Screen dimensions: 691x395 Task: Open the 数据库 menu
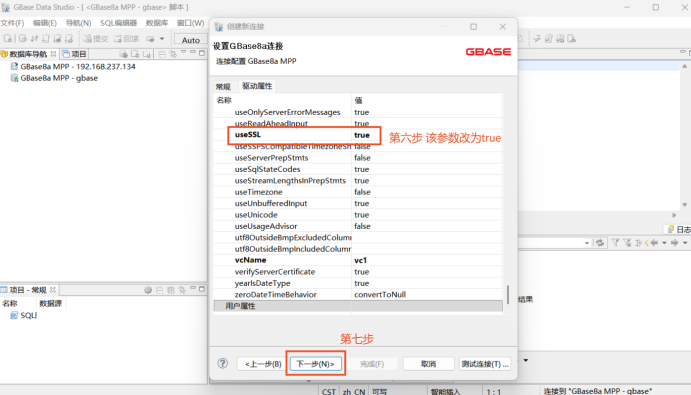tap(157, 23)
